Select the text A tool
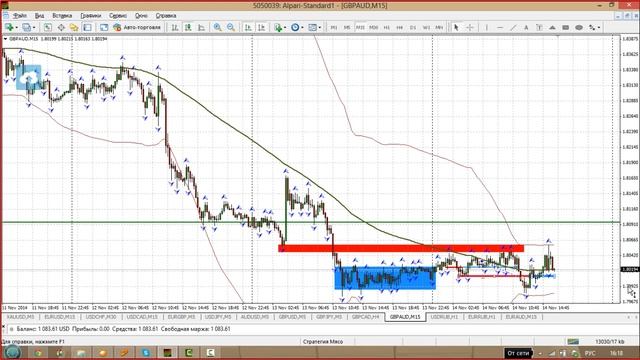The height and width of the screenshot is (360, 640). [x=526, y=27]
